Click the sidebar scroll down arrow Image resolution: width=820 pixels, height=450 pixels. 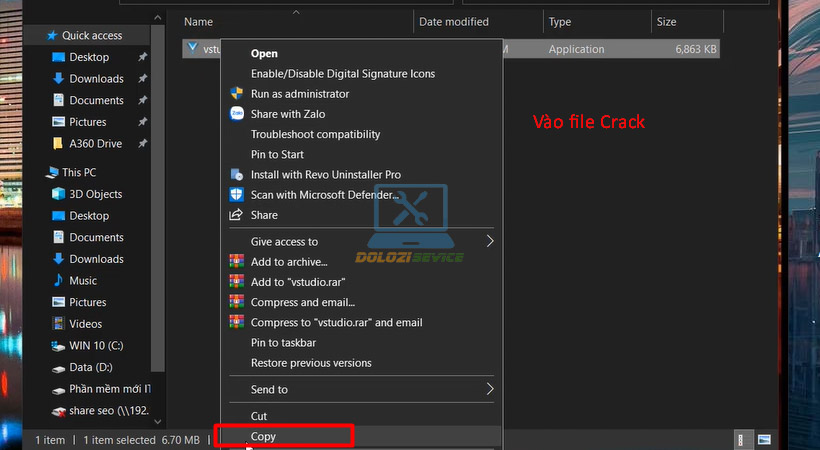point(158,421)
